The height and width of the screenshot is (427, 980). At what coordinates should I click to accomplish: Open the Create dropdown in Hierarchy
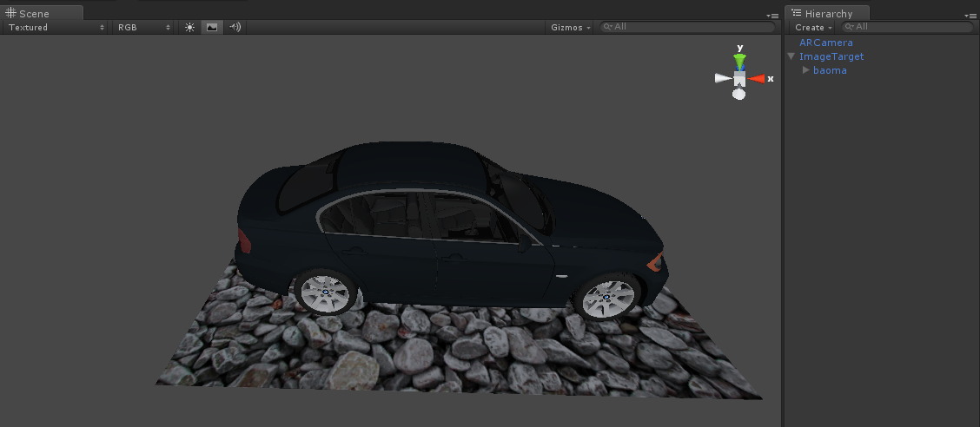click(x=812, y=28)
